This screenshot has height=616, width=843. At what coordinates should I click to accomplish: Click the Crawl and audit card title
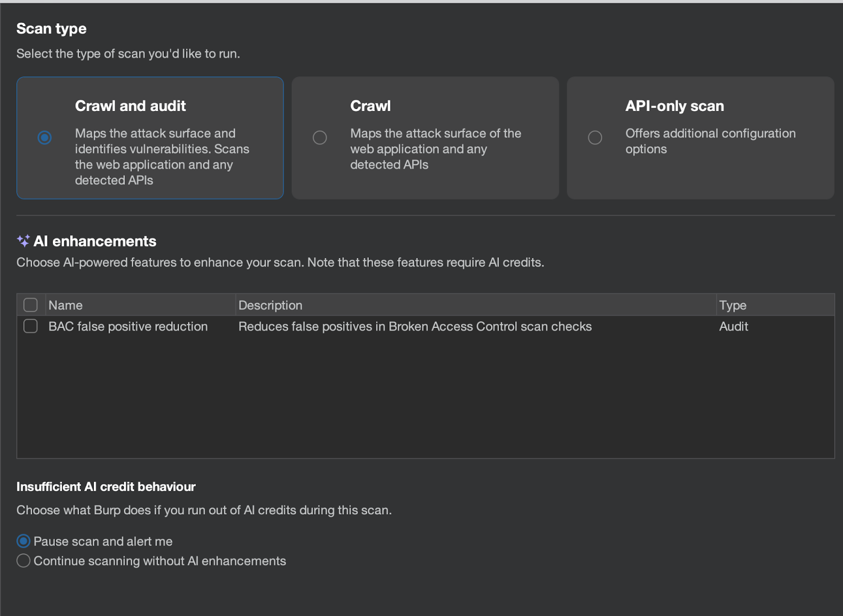pyautogui.click(x=130, y=106)
